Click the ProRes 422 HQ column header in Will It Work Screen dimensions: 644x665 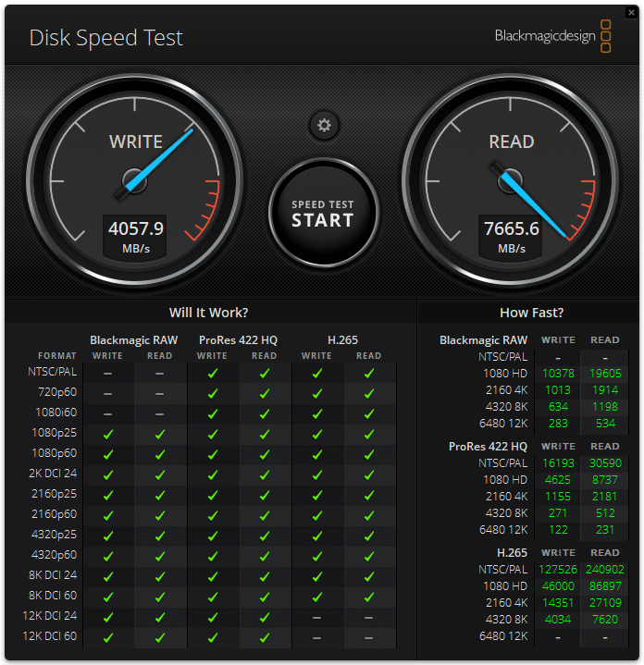point(238,340)
